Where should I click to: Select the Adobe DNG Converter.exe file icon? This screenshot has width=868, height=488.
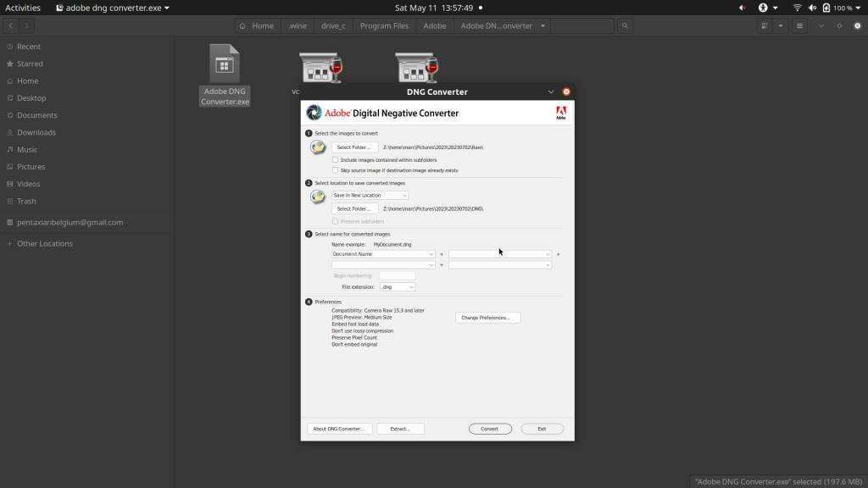click(x=224, y=63)
